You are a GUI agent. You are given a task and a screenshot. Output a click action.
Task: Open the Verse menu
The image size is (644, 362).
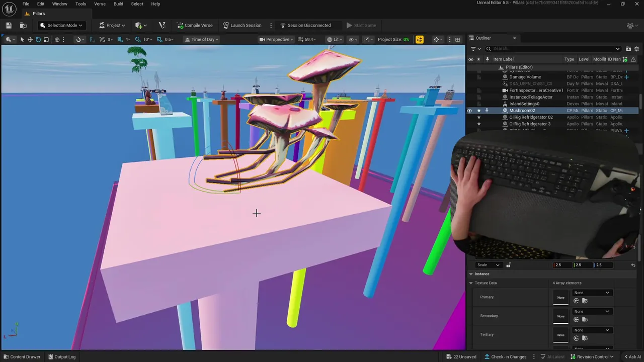100,4
